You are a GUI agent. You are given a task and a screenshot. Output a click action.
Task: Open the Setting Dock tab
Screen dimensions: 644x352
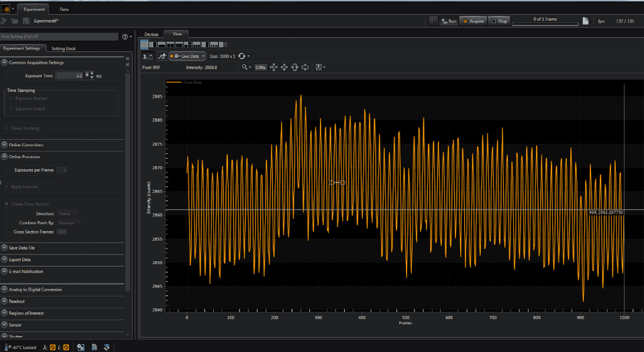64,48
